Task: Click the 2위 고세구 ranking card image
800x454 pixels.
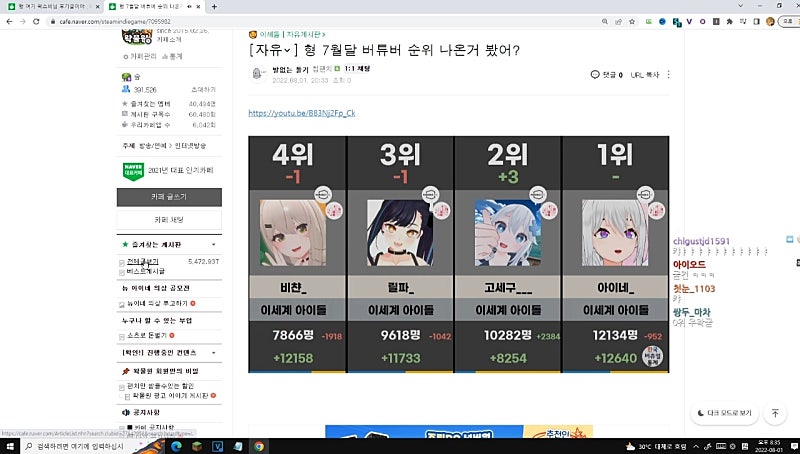Action: [x=508, y=233]
